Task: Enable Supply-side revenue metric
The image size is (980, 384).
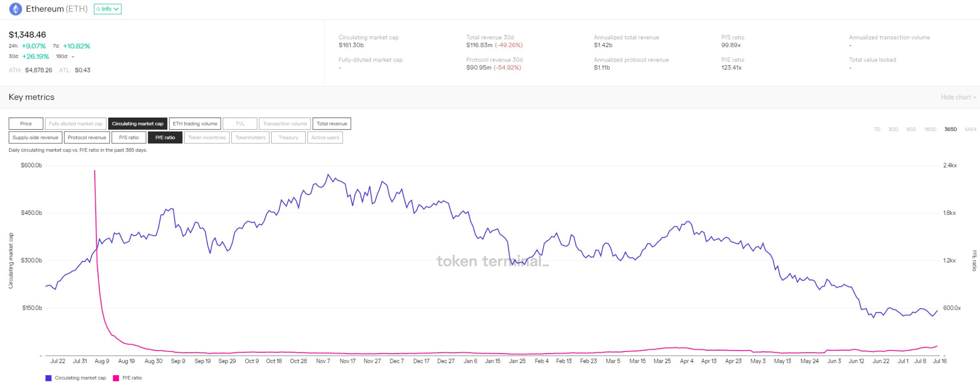Action: coord(35,137)
